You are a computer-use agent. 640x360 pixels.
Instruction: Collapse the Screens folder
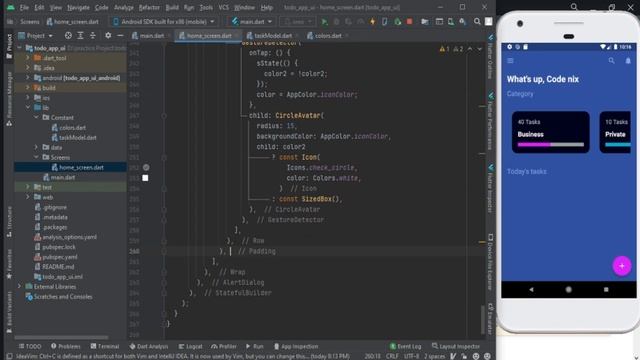pos(36,157)
